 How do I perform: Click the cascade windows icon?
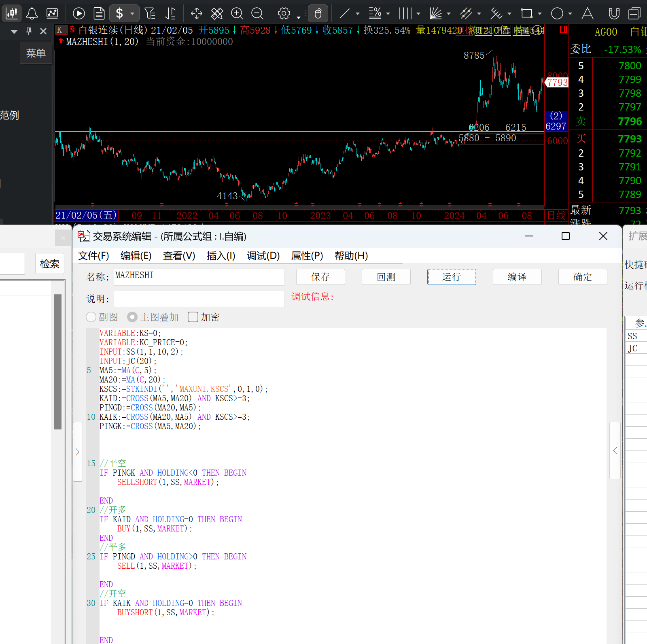634,14
